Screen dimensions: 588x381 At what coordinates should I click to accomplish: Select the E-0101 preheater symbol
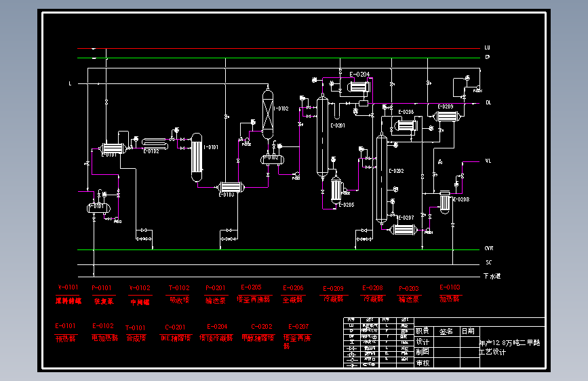pos(113,148)
